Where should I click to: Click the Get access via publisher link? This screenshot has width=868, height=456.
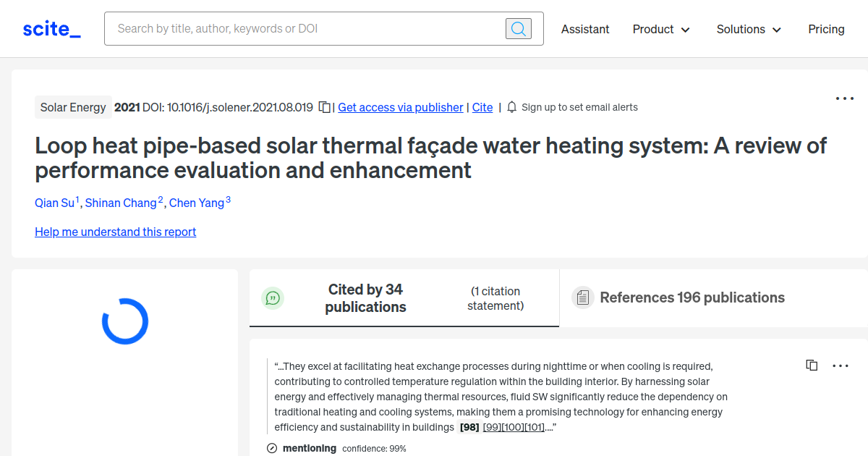(x=400, y=107)
